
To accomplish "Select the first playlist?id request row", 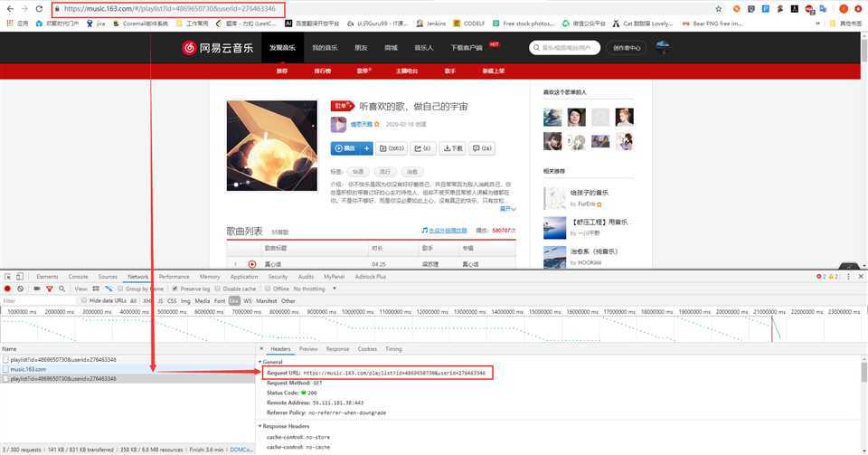I will click(x=128, y=359).
